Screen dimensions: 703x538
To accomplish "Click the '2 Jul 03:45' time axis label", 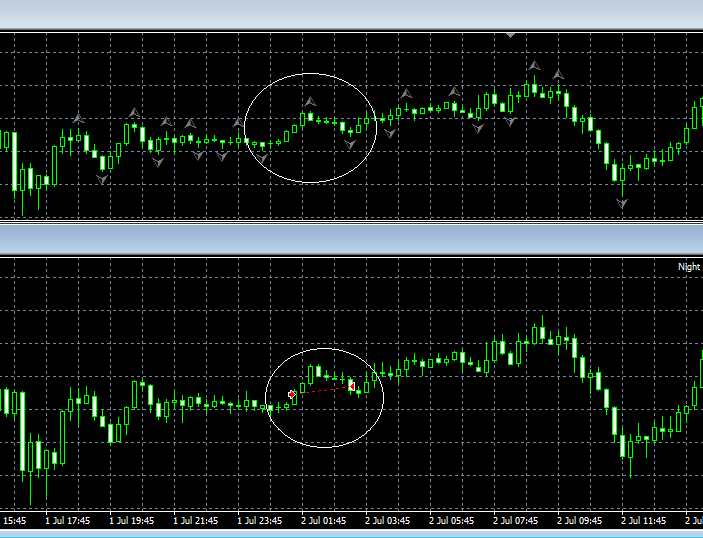I will (388, 521).
